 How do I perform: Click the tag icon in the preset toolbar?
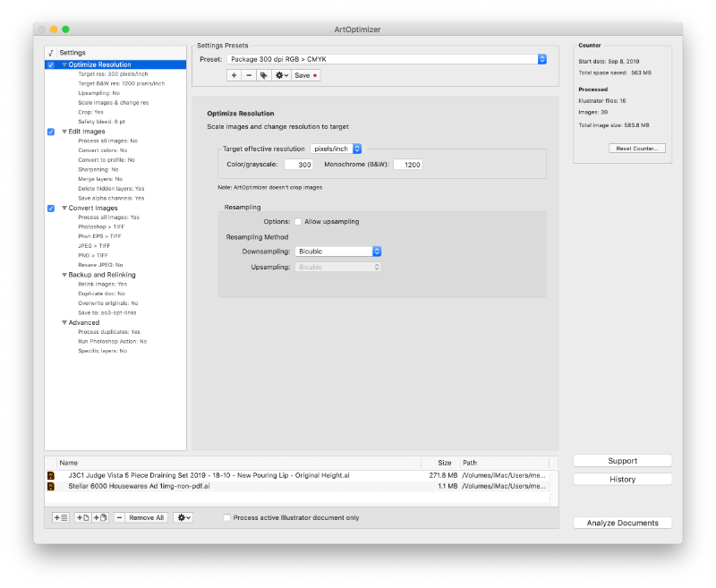click(x=264, y=75)
